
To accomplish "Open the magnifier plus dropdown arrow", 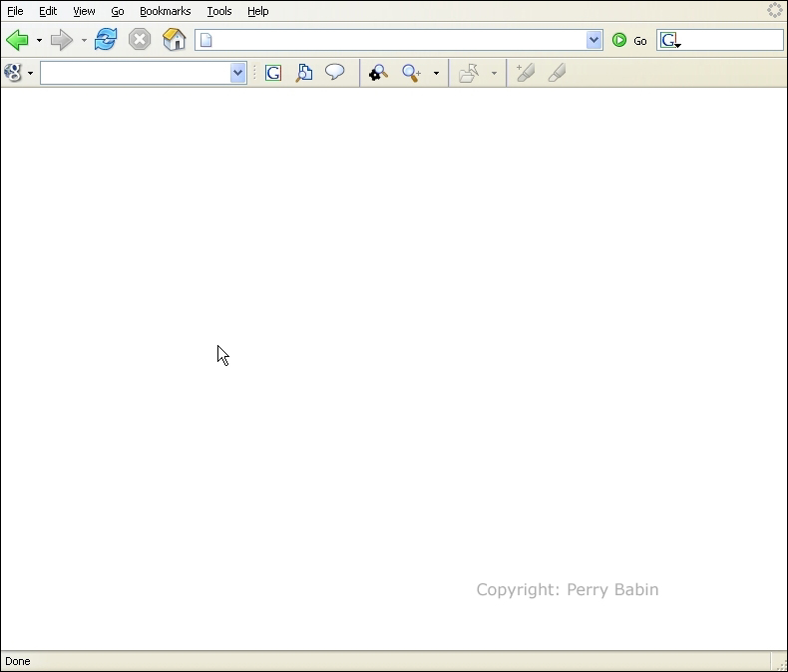I will [x=436, y=74].
